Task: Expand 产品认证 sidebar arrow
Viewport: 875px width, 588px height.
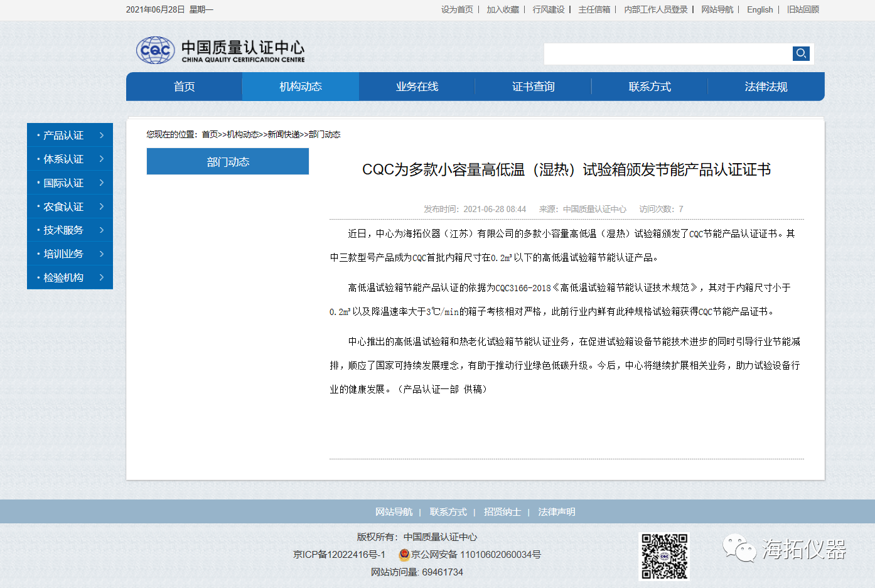Action: click(102, 136)
